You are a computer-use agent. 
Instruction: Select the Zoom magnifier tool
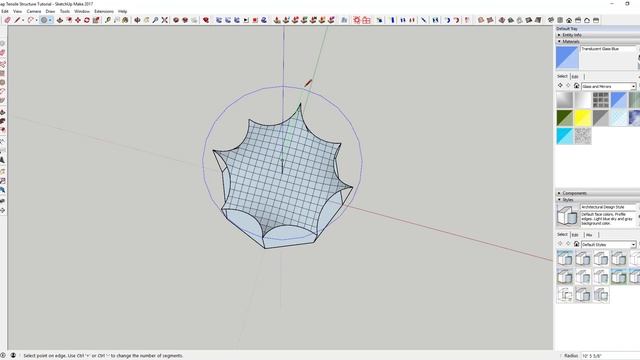155,20
